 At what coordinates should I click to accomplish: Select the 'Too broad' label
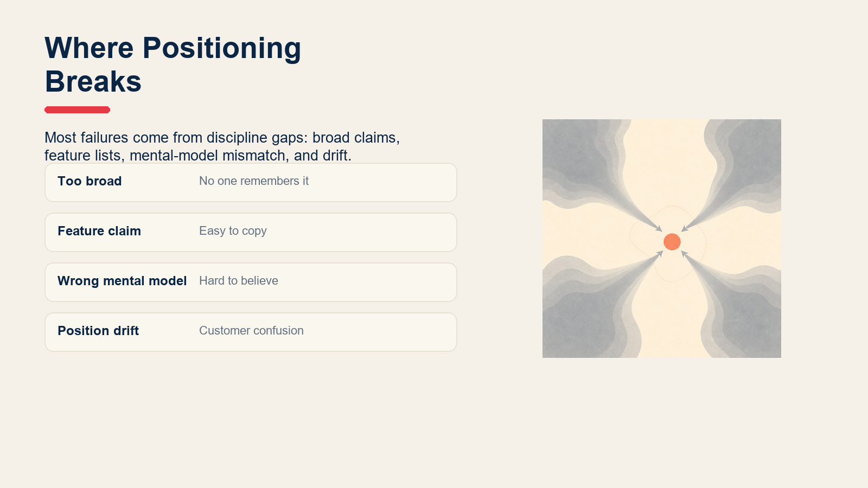click(x=90, y=181)
